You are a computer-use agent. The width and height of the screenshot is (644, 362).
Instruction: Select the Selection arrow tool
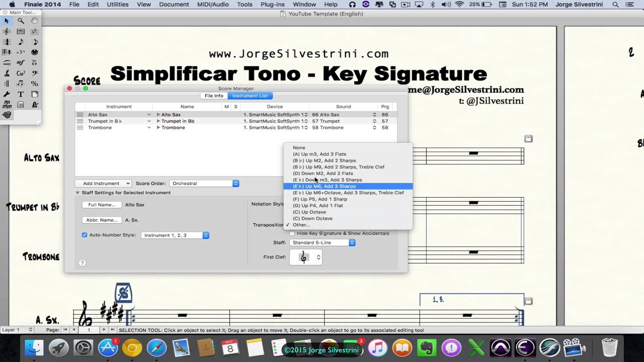[x=7, y=21]
